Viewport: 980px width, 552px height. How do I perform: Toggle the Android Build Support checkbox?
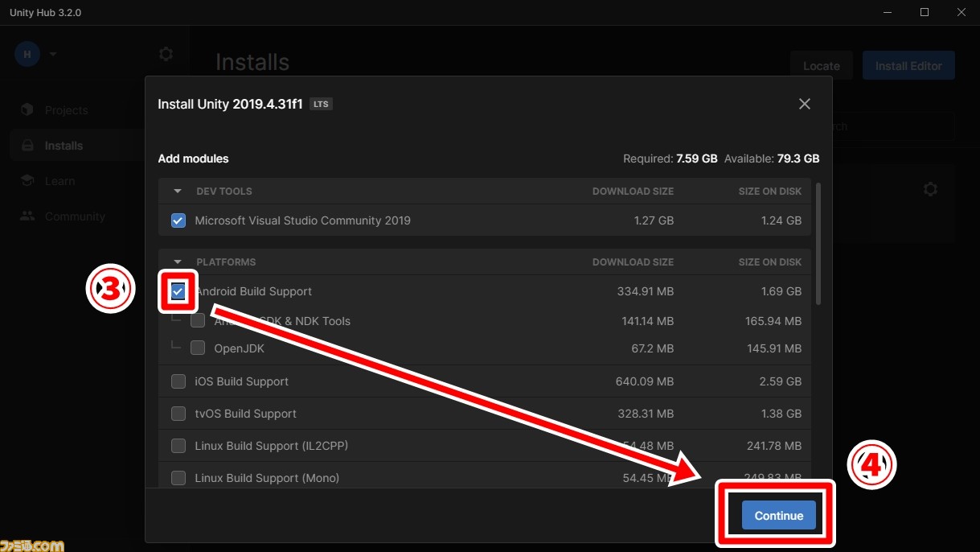178,291
